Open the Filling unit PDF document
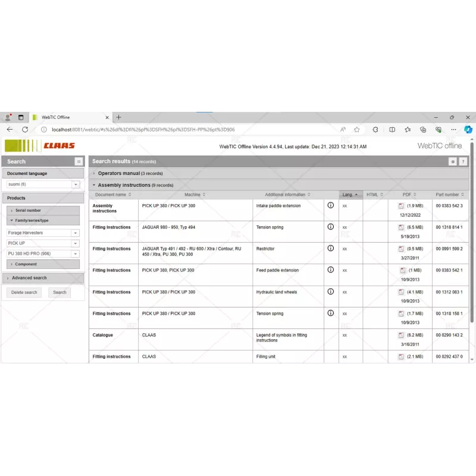Viewport: 476px width, 476px height. pyautogui.click(x=401, y=356)
